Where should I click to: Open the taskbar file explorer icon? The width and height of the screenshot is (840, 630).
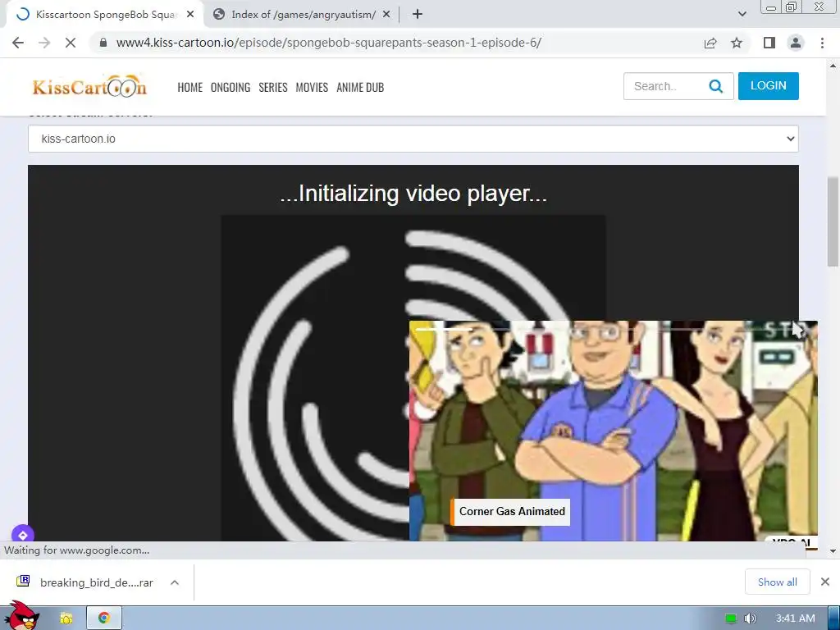(66, 619)
